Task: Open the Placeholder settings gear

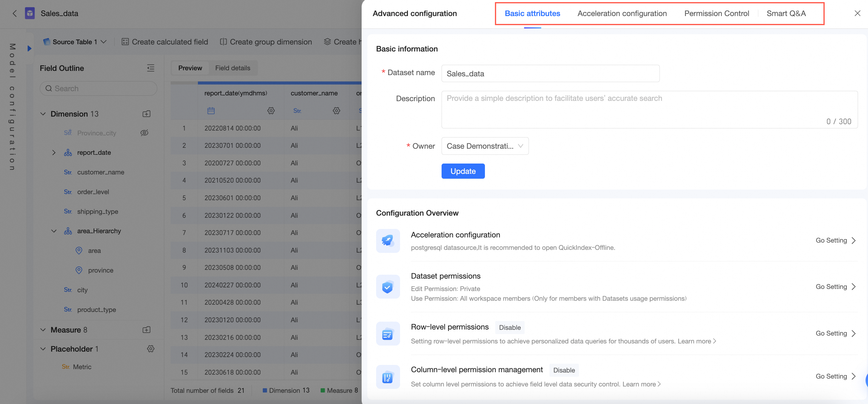Action: 151,349
